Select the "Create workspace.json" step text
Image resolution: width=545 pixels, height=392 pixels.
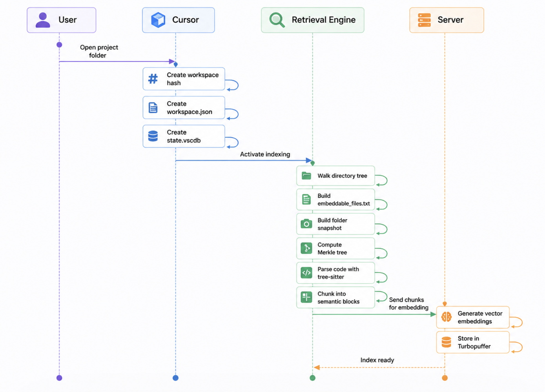coord(190,108)
